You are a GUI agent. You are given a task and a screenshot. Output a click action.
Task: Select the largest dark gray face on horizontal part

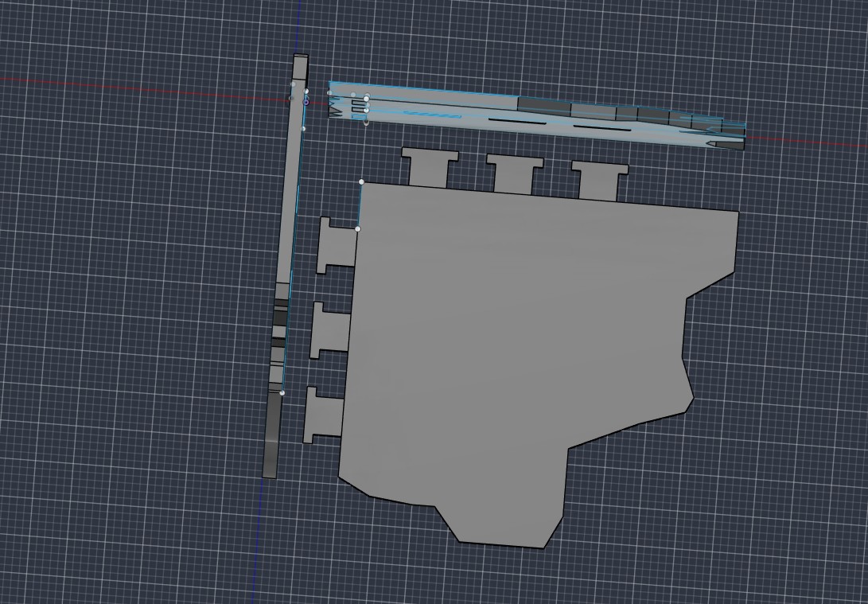pos(544,104)
